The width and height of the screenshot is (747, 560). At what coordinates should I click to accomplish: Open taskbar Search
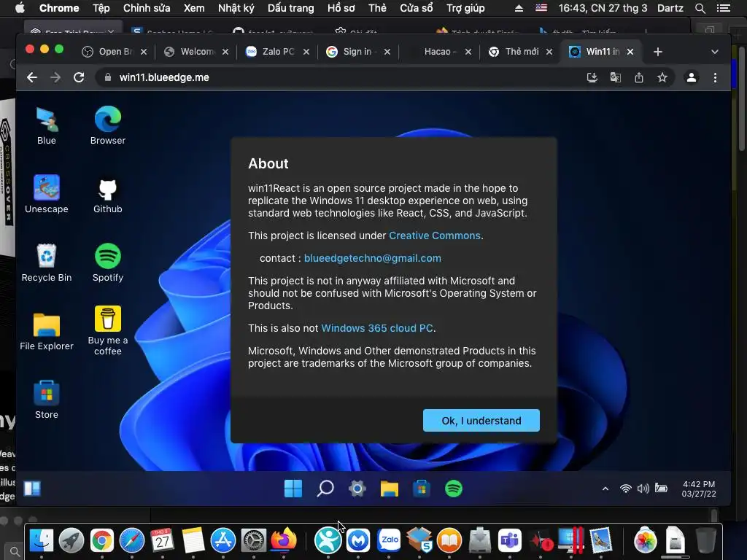(325, 489)
